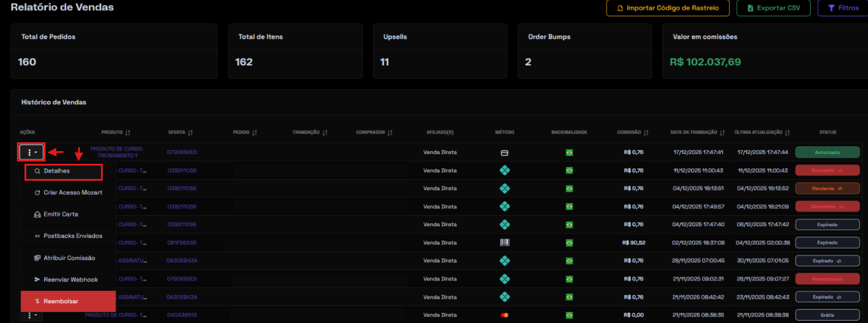Click Importar Código de Rastreio button

point(668,8)
